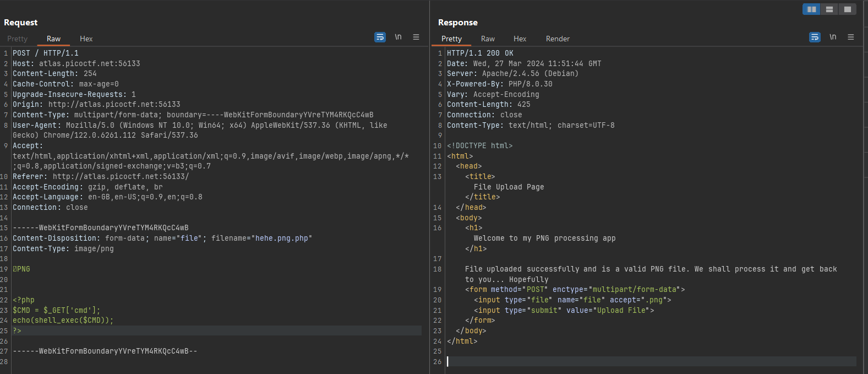Open the Render tab in Response panel
The width and height of the screenshot is (868, 374).
pyautogui.click(x=558, y=39)
